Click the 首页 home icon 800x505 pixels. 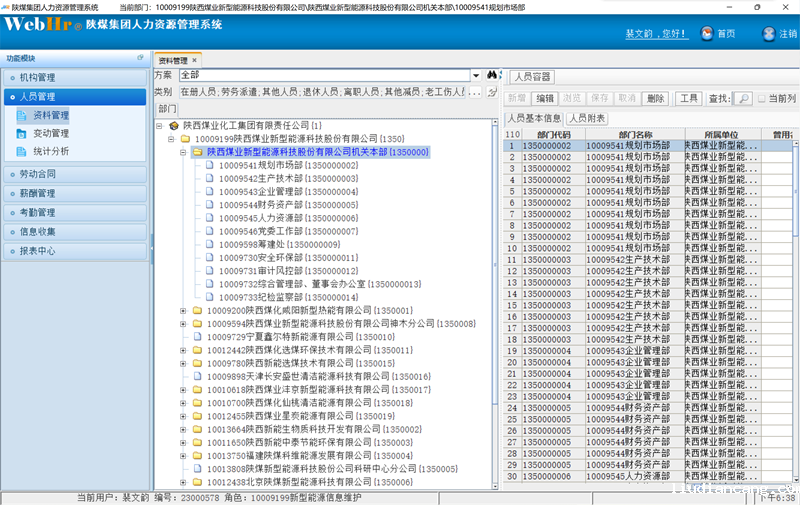coord(706,34)
